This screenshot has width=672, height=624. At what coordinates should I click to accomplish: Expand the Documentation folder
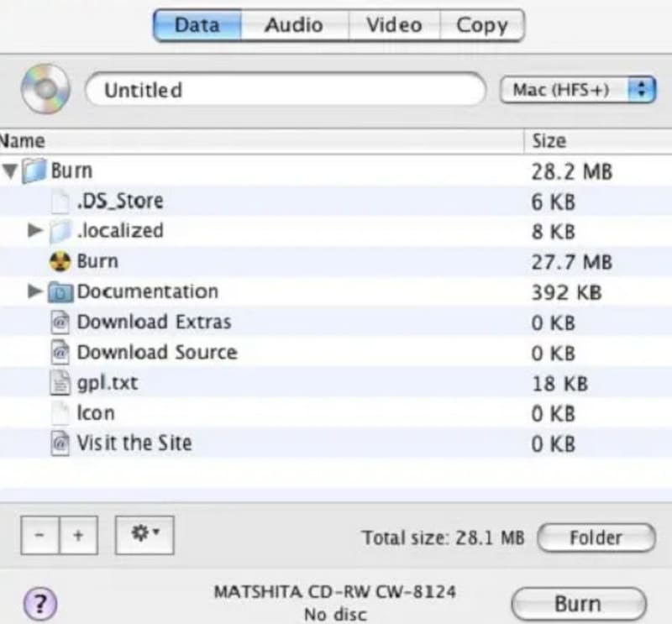pos(34,291)
